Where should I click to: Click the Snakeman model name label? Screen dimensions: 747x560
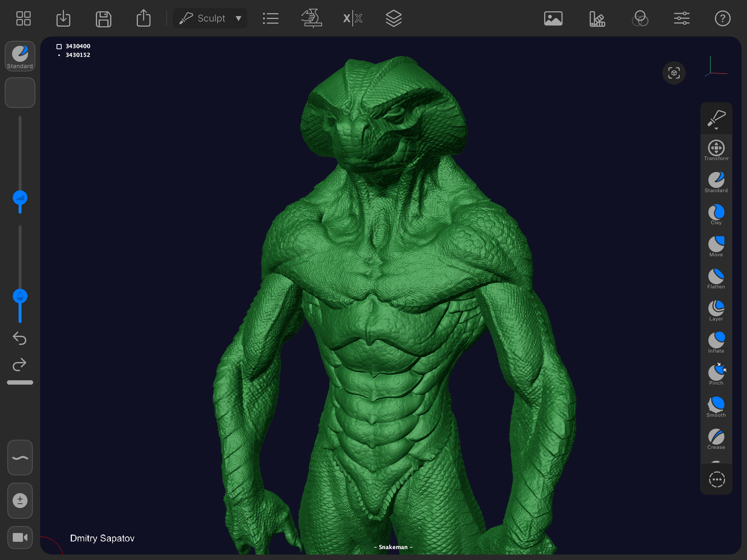393,547
